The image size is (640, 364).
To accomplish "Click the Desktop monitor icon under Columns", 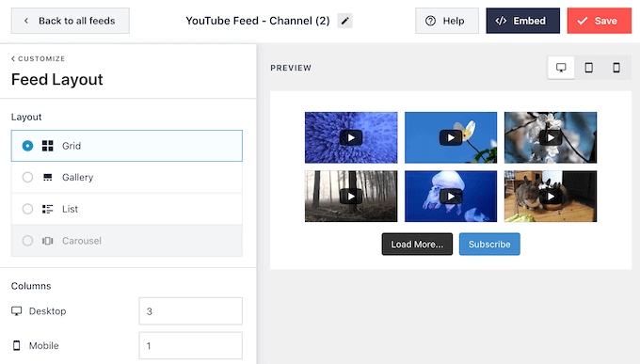I will (16, 311).
